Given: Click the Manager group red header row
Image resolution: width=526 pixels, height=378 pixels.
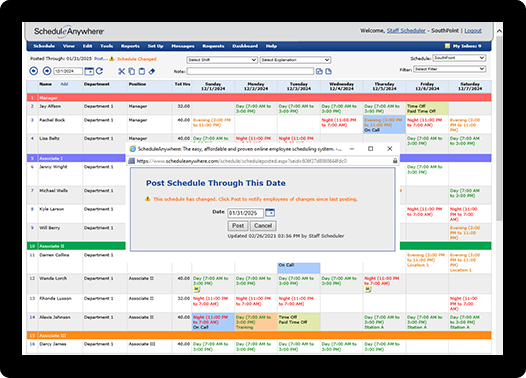Looking at the screenshot, I should coord(259,98).
